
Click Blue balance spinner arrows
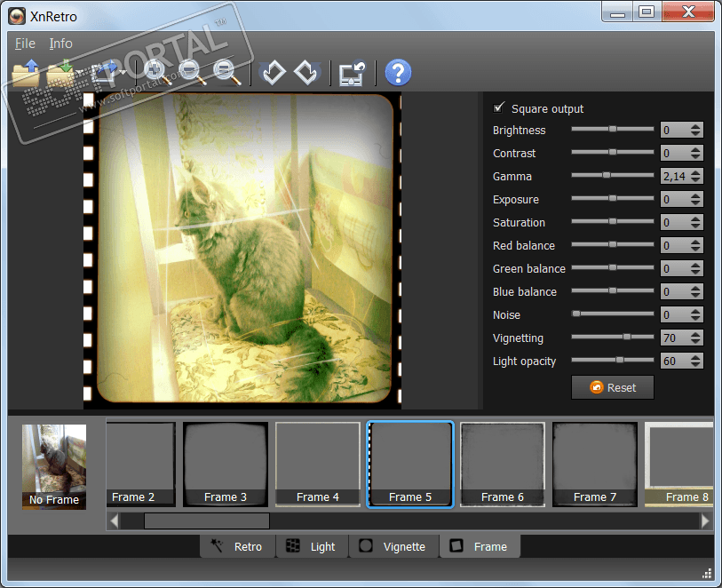[x=695, y=291]
